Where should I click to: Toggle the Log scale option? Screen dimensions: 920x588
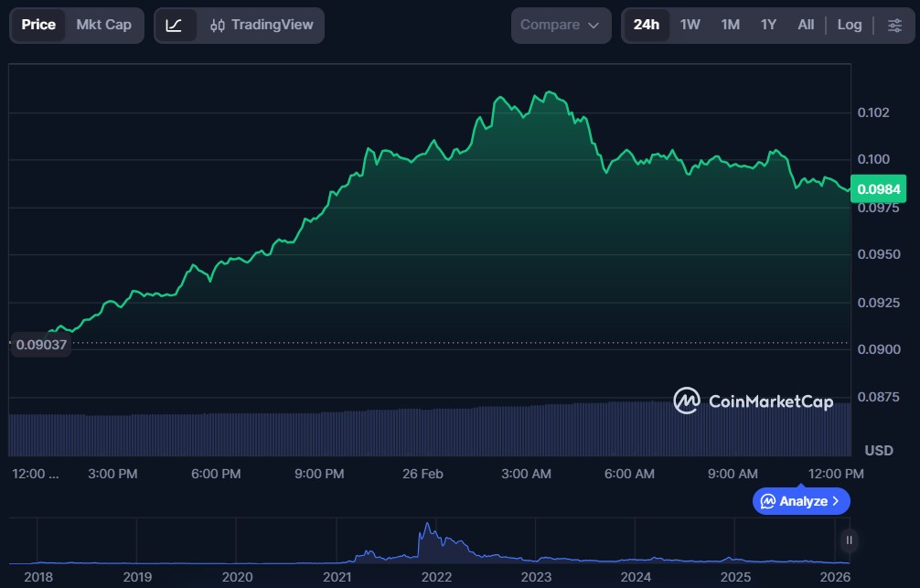coord(850,25)
